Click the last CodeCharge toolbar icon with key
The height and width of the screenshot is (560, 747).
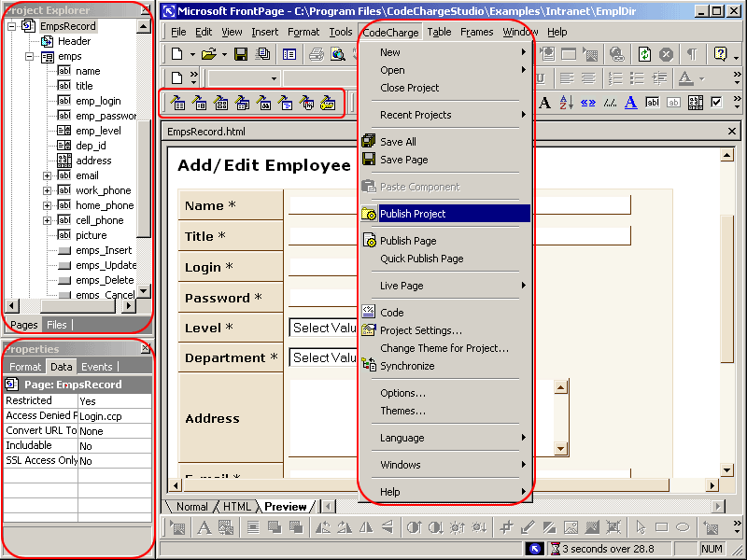point(328,103)
